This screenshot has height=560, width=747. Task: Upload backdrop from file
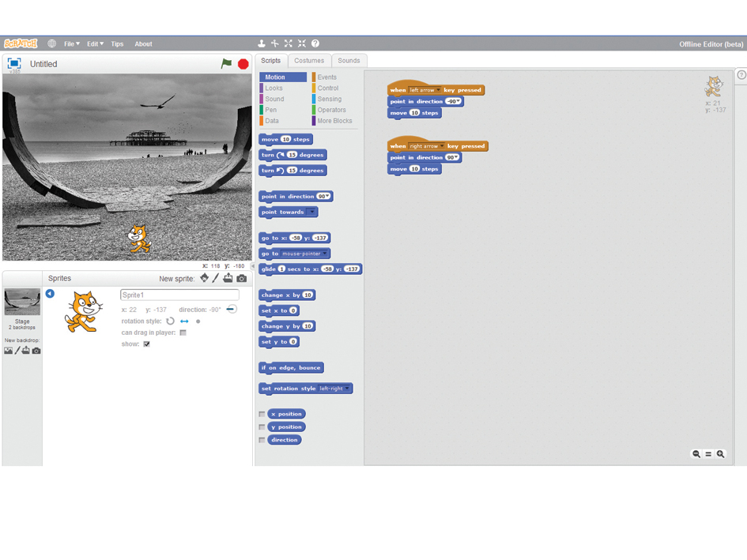26,351
